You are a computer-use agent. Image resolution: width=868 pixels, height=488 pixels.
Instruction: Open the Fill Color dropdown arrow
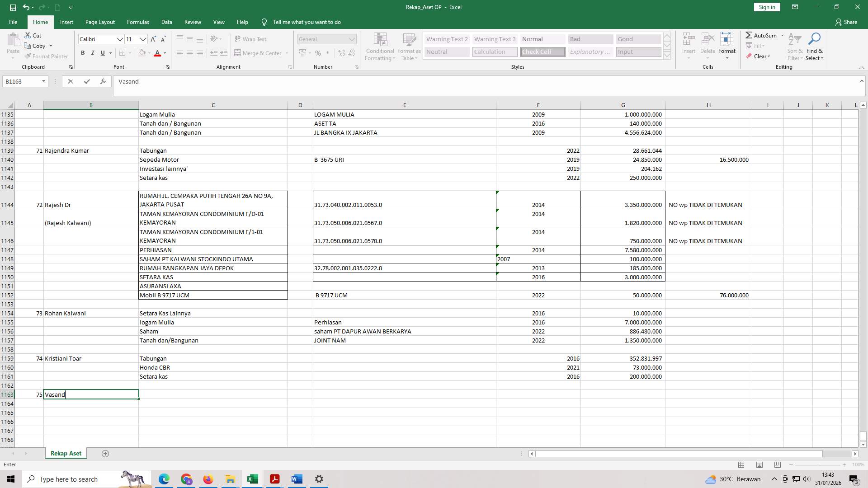[149, 53]
